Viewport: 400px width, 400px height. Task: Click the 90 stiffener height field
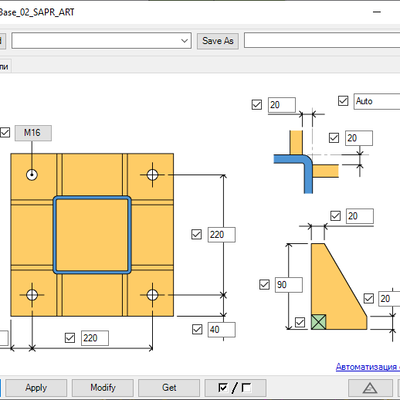[289, 285]
